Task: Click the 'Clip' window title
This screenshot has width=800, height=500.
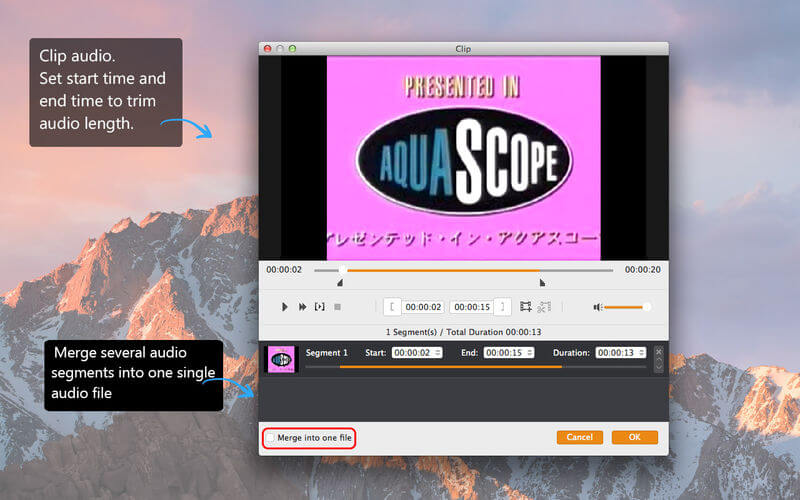Action: pyautogui.click(x=463, y=49)
